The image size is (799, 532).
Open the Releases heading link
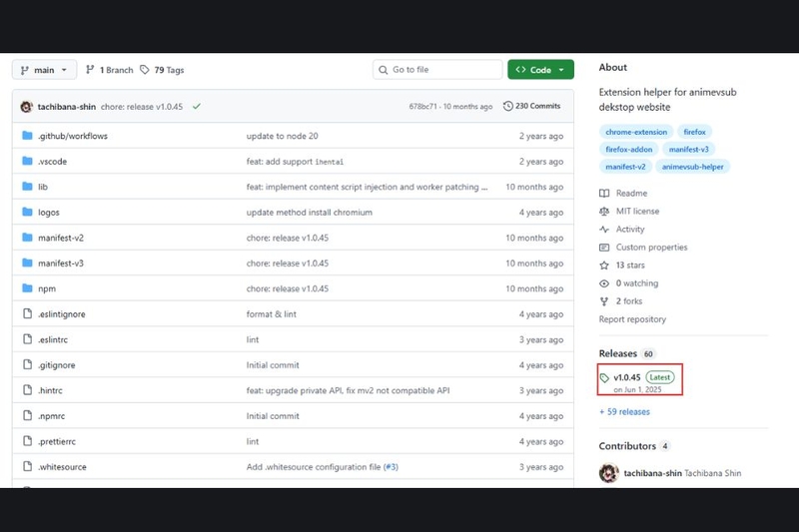[618, 353]
